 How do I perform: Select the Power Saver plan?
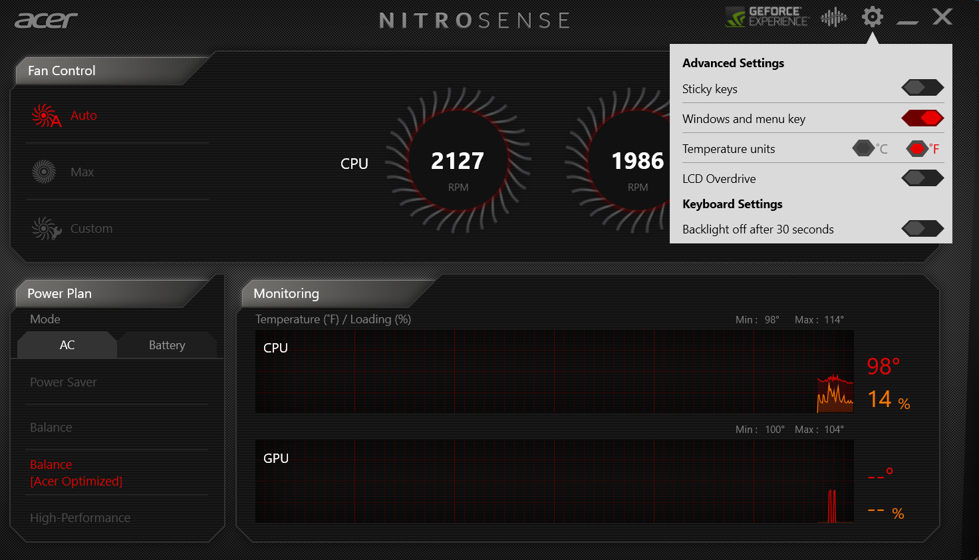coord(63,382)
